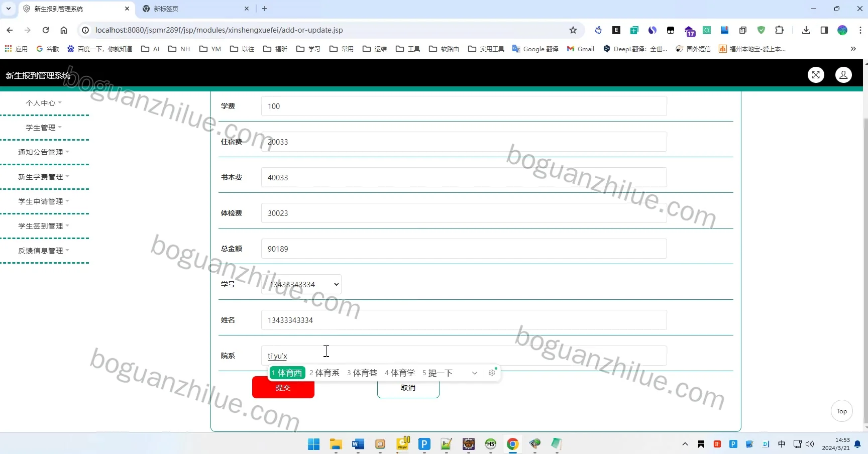Open the tab search dropdown arrow
Viewport: 868px width, 454px height.
click(9, 9)
